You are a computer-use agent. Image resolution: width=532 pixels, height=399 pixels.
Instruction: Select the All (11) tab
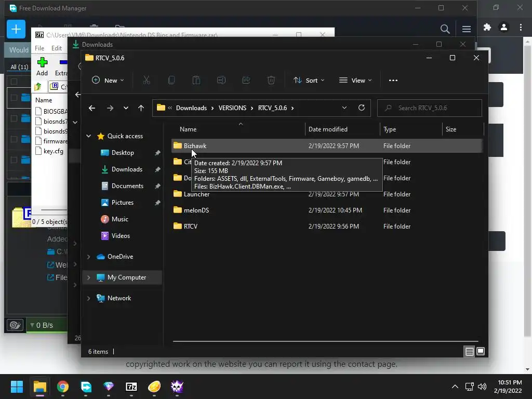pos(19,67)
